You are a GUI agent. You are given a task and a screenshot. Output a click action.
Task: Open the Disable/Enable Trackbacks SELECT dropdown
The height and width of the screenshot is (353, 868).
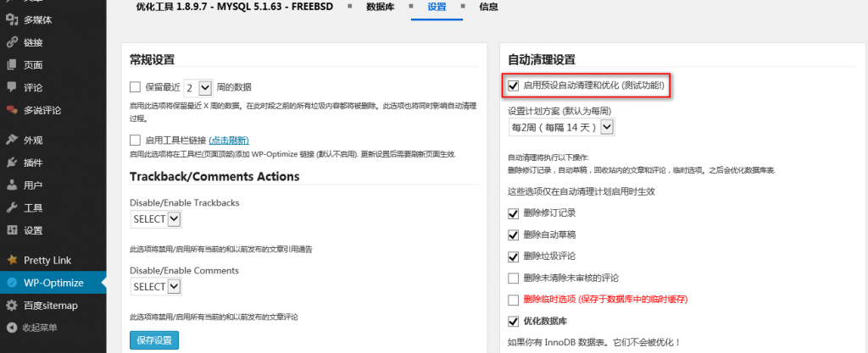[x=157, y=219]
